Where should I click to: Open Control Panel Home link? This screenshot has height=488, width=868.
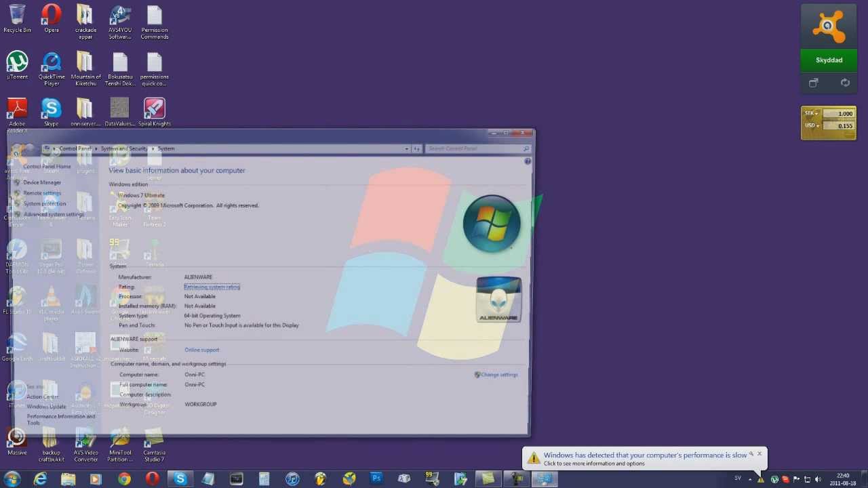47,166
